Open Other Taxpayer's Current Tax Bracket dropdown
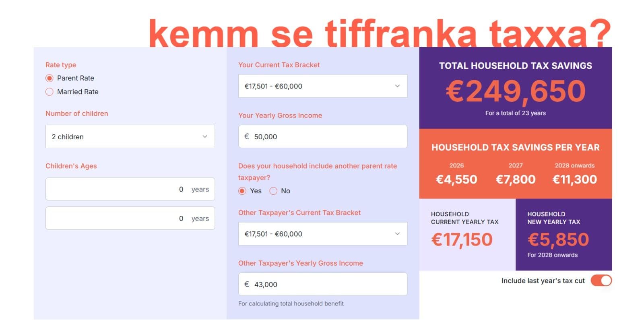This screenshot has width=644, height=320. tap(322, 233)
